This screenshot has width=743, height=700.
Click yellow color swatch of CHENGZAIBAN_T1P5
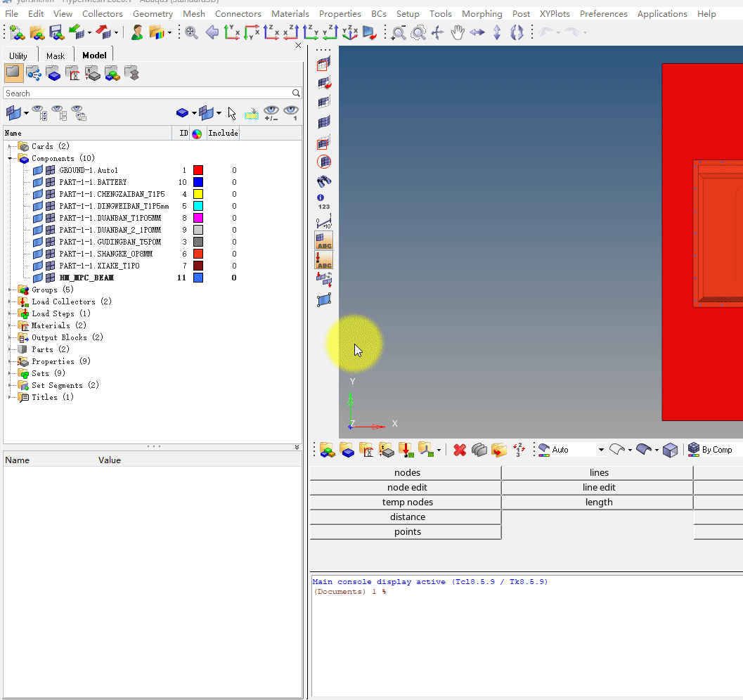[x=198, y=194]
